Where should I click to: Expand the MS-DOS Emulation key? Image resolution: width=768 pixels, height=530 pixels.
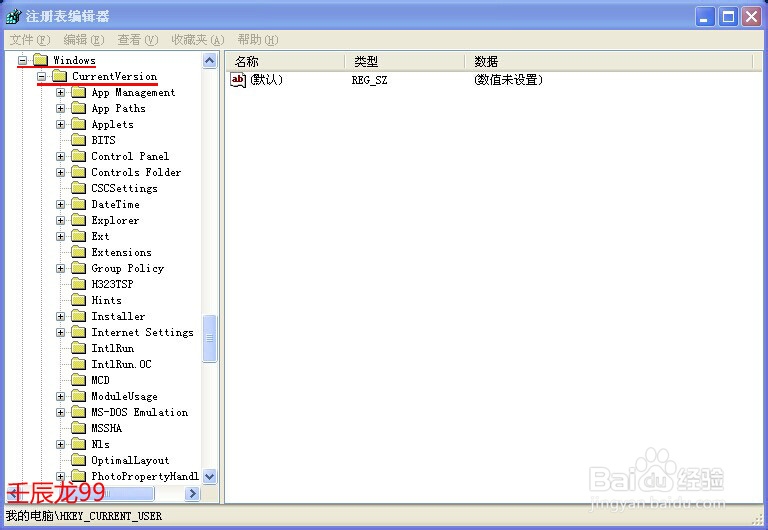60,412
